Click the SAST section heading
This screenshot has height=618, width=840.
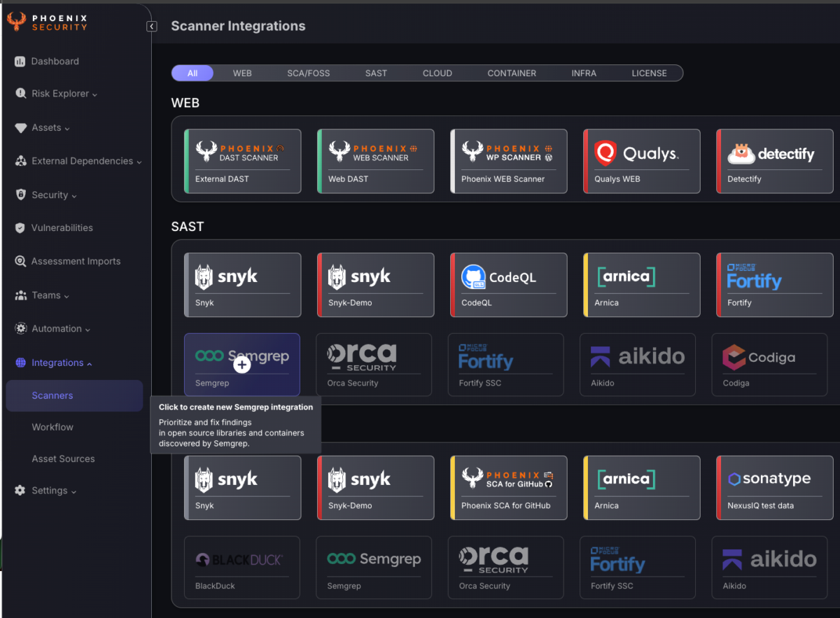click(x=188, y=227)
